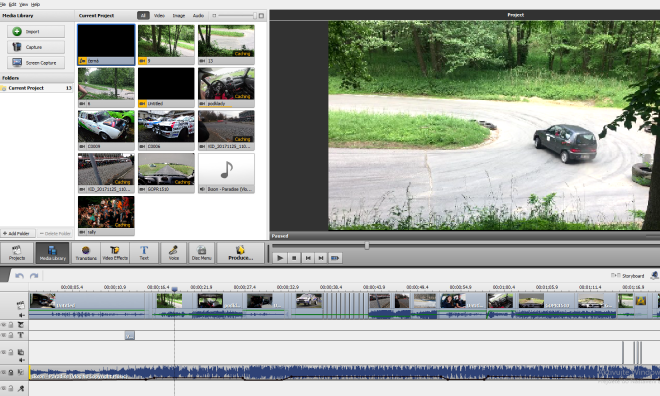660x396 pixels.
Task: Open the Disc Menu tool
Action: (x=202, y=252)
